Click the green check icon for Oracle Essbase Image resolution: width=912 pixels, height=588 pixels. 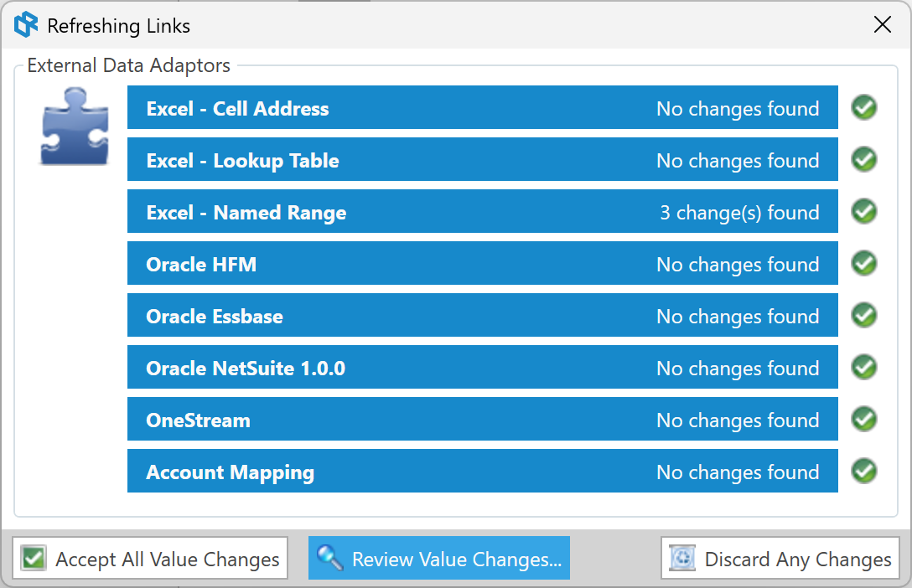pyautogui.click(x=864, y=315)
